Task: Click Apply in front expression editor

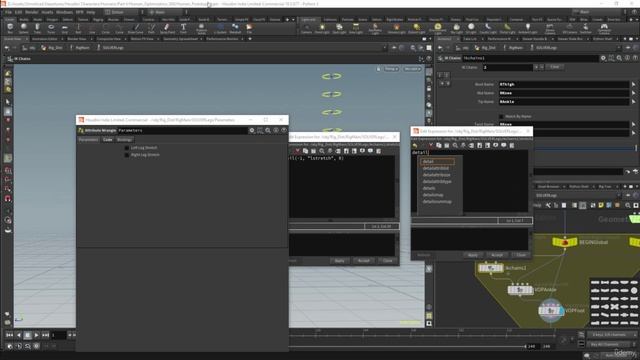Action: click(473, 255)
